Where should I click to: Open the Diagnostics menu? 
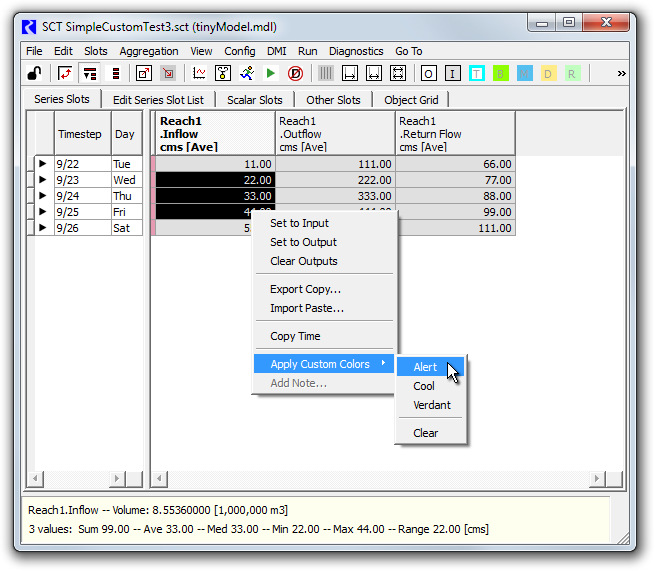pyautogui.click(x=356, y=51)
